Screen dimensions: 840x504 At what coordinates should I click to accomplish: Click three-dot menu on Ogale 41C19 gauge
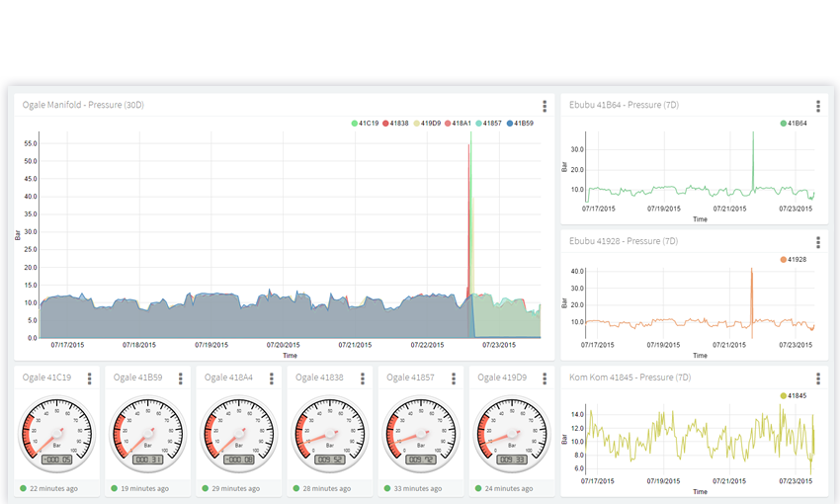[x=90, y=378]
